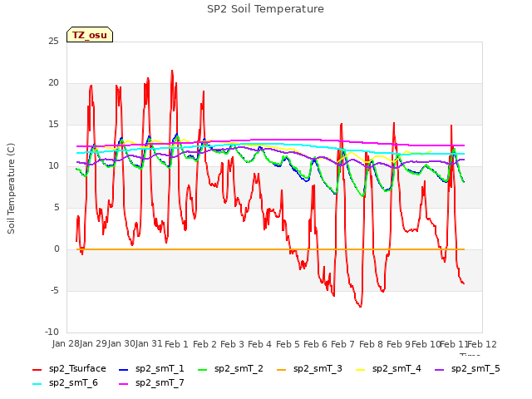The height and width of the screenshot is (399, 532).
Task: Click the Feb 12 x-axis date label
Action: pyautogui.click(x=482, y=344)
